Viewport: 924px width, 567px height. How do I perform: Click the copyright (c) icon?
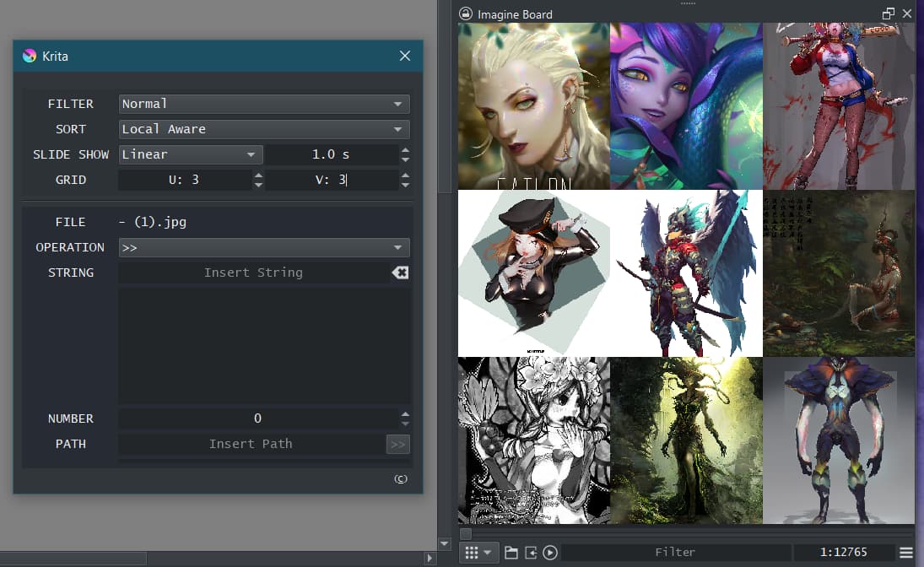pos(401,479)
